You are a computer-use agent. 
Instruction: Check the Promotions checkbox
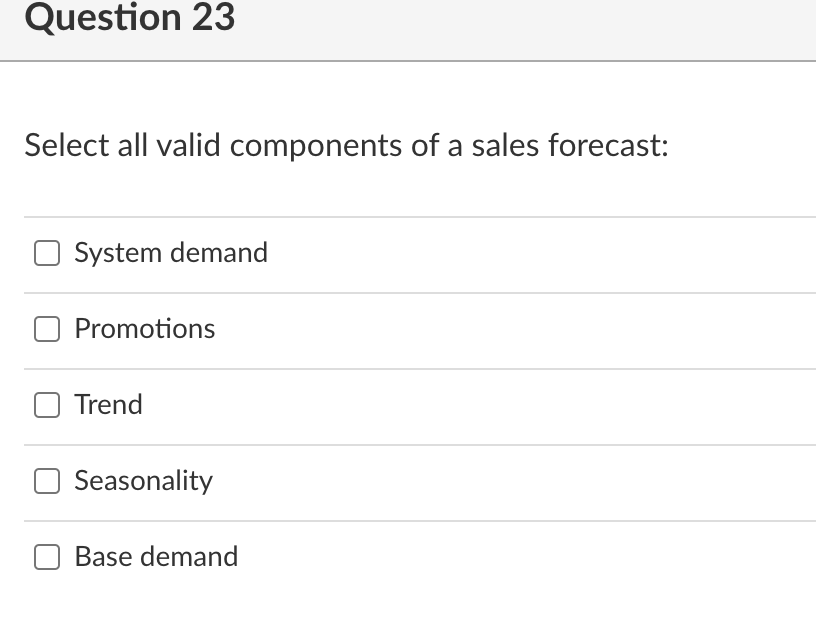pos(46,329)
